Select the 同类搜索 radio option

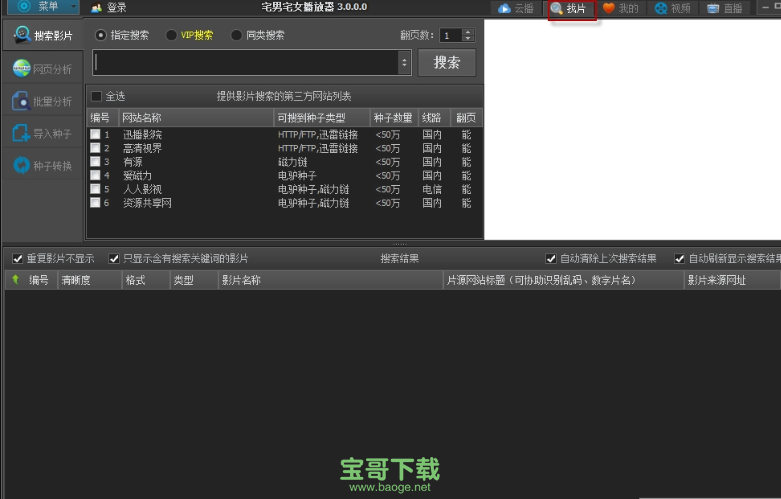pos(258,35)
